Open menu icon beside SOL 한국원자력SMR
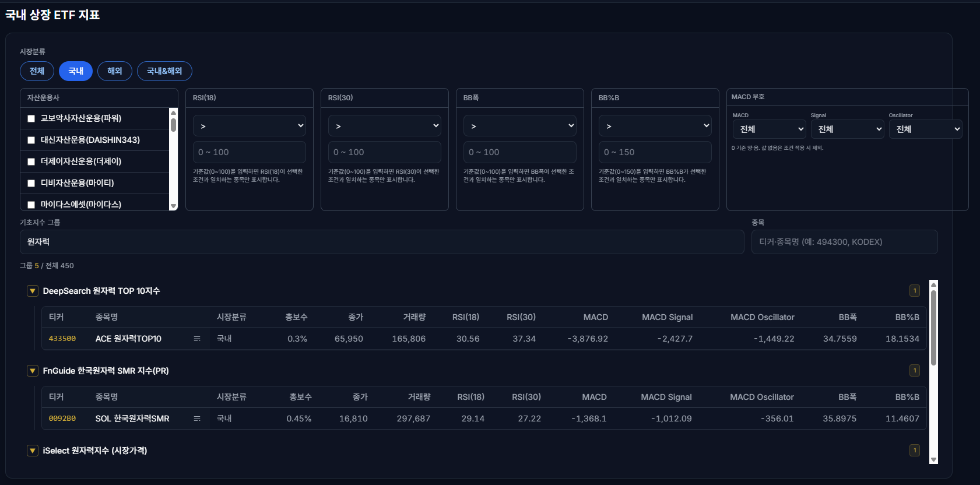This screenshot has height=485, width=980. point(197,419)
